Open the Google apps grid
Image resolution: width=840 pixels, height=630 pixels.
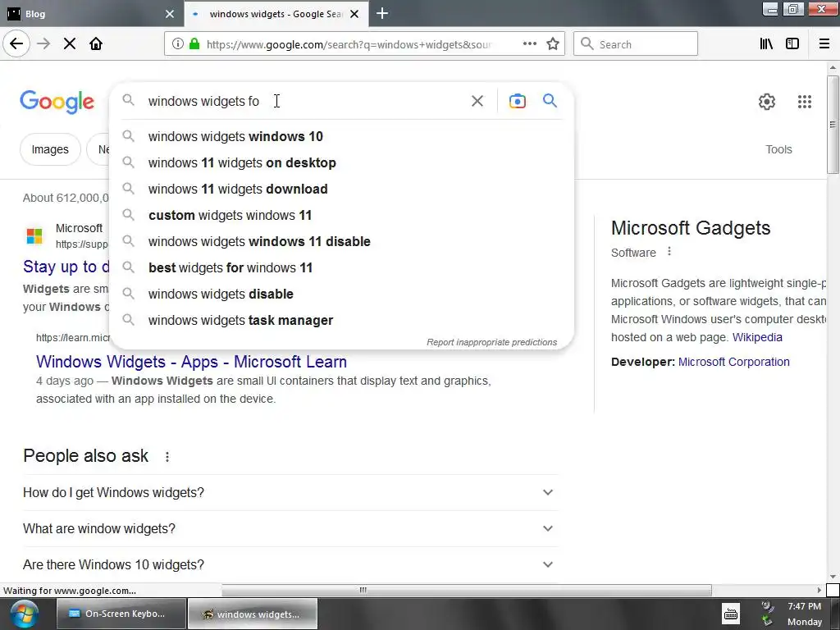(804, 101)
